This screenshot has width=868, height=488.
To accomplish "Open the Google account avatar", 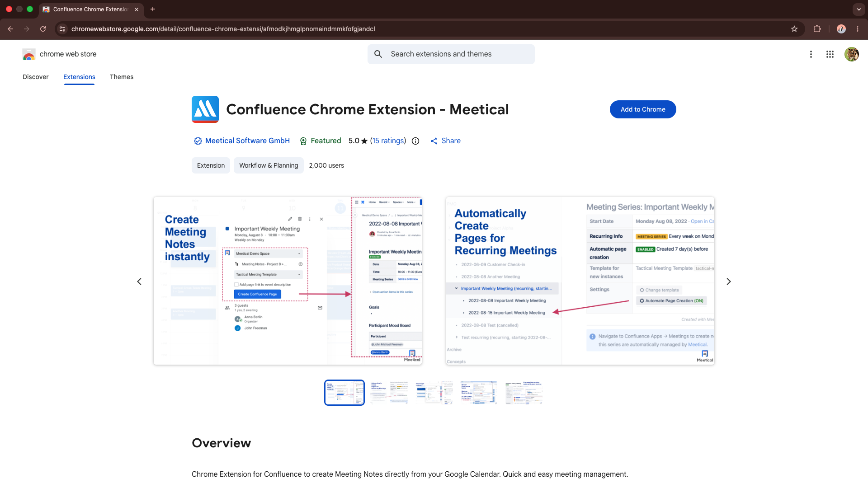I will (852, 54).
